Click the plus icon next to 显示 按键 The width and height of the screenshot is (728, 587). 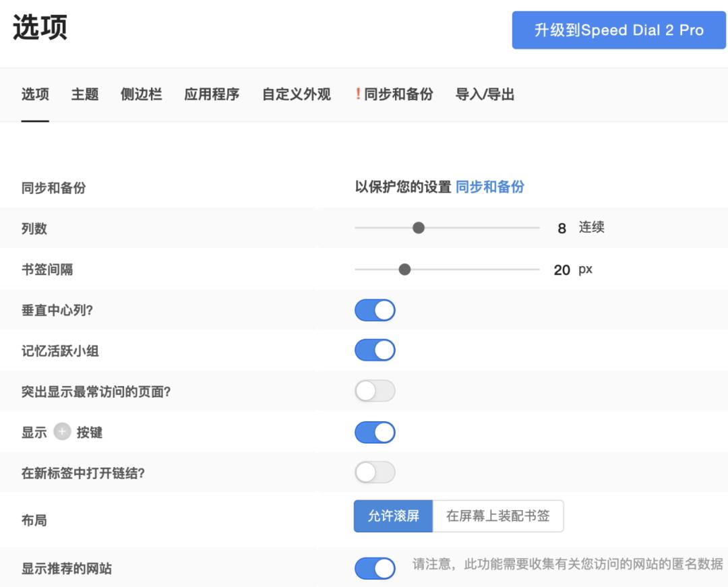point(61,432)
